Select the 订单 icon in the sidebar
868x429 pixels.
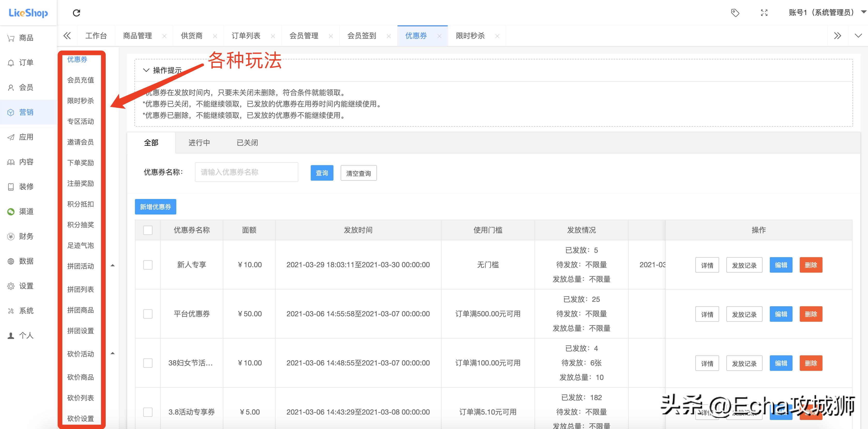[x=21, y=62]
